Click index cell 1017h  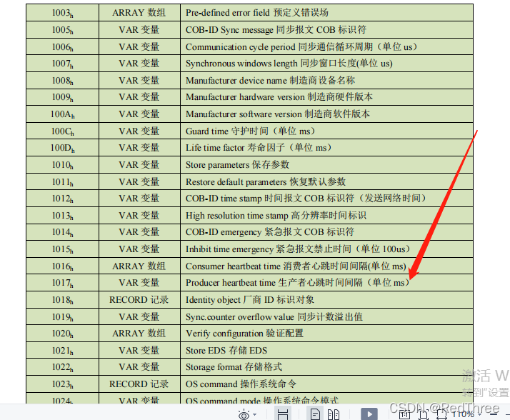pyautogui.click(x=62, y=283)
